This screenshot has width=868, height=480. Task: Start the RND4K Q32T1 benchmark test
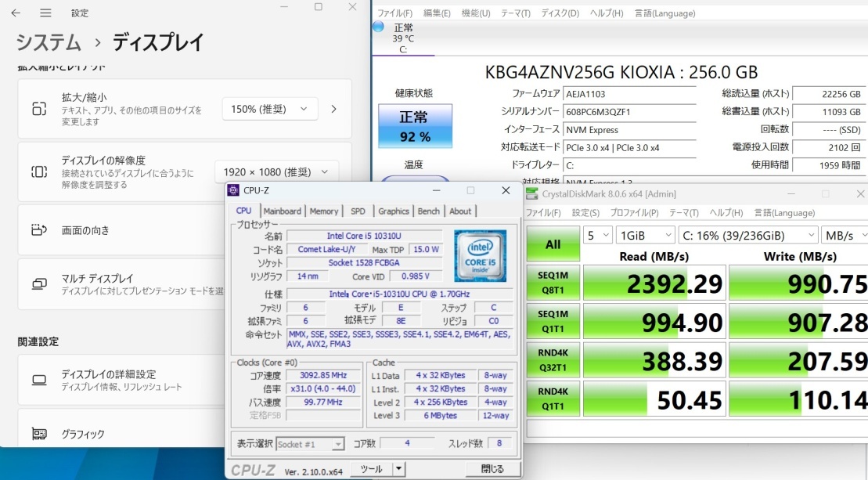[x=553, y=360]
